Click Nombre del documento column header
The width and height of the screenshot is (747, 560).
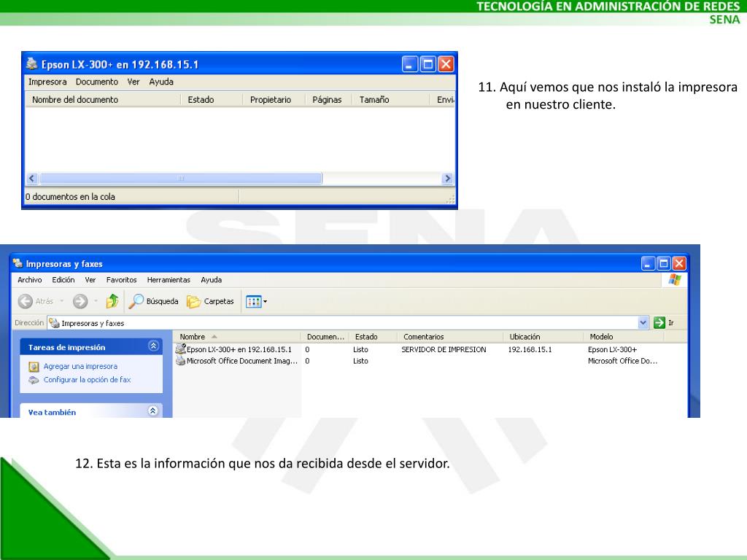click(103, 99)
